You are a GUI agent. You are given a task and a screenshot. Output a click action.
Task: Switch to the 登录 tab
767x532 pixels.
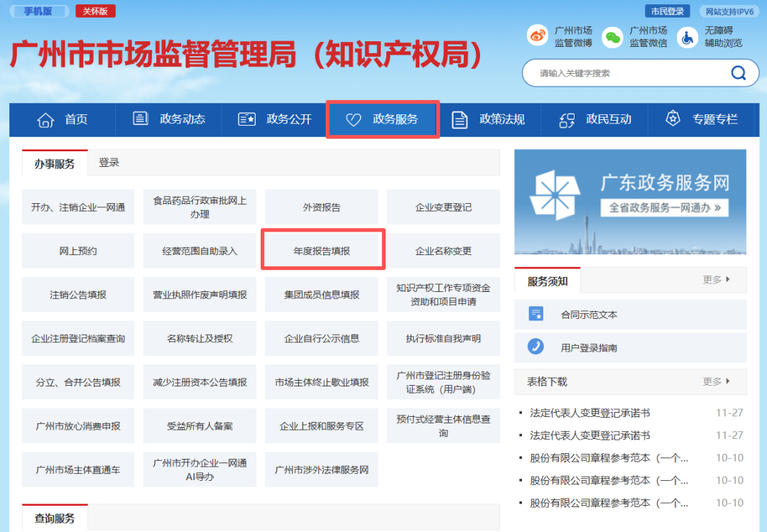click(109, 163)
